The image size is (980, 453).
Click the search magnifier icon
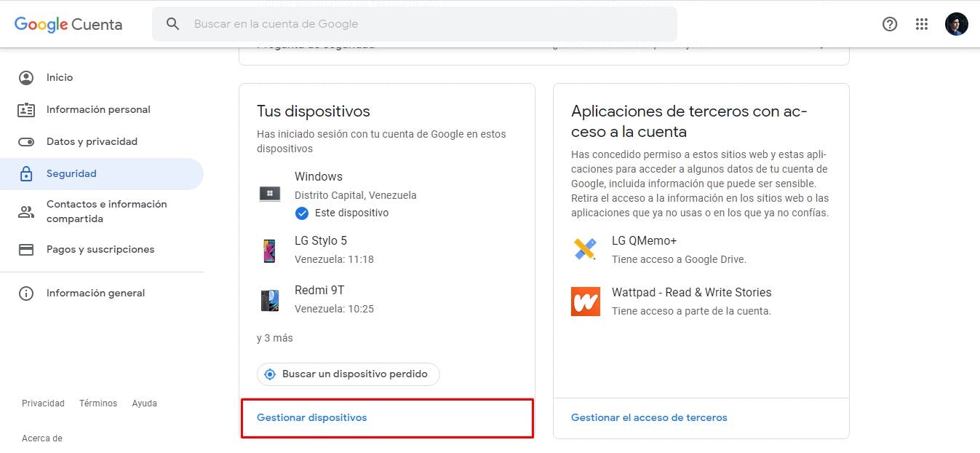point(172,24)
